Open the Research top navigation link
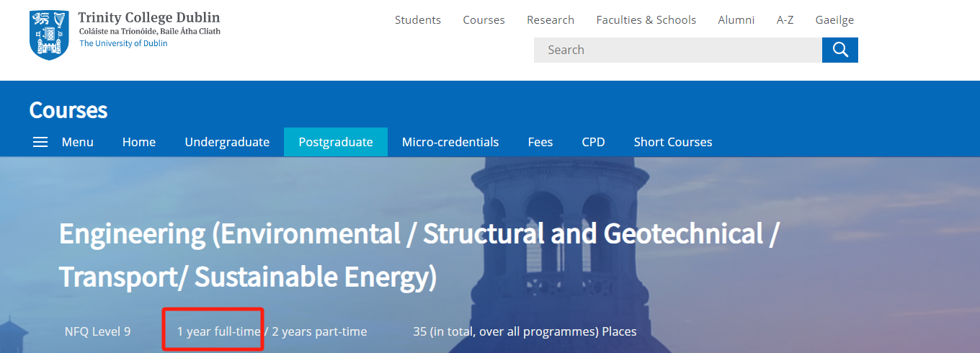Image resolution: width=980 pixels, height=353 pixels. pyautogui.click(x=550, y=19)
